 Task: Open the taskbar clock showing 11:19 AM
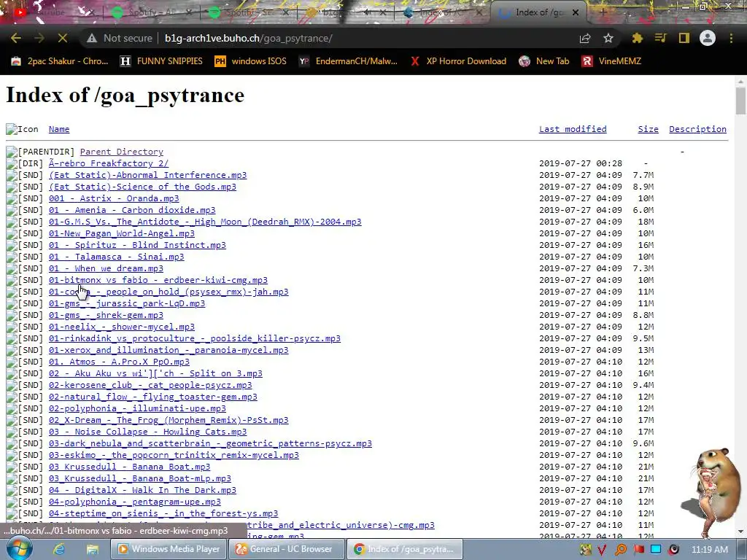[x=709, y=550]
